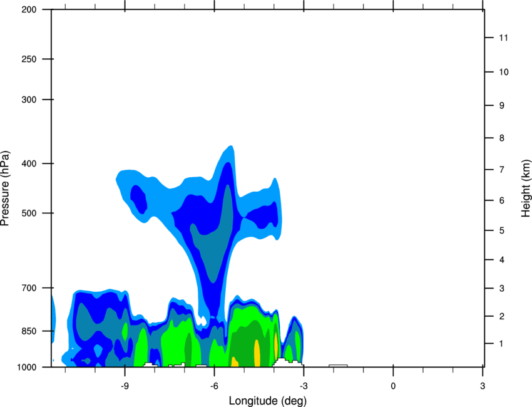532x407 pixels.
Task: Select the 500 pressure tick label
Action: tap(29, 213)
